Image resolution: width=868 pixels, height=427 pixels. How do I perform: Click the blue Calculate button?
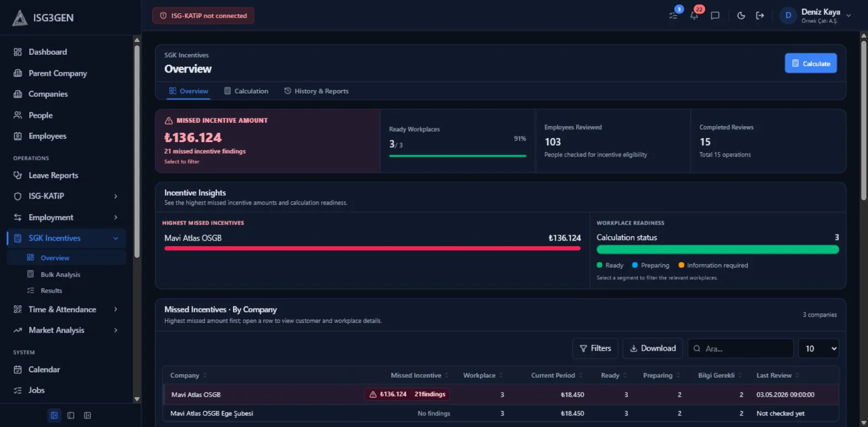point(811,64)
